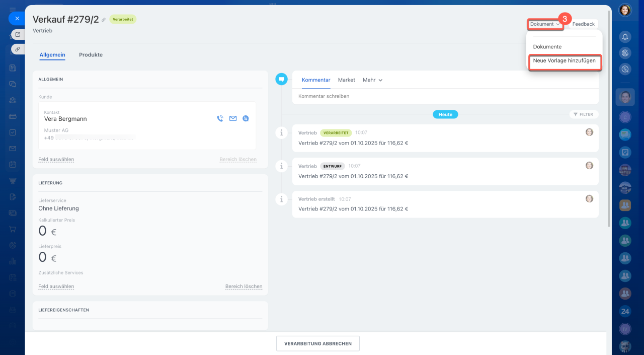
Task: Open the timeline Filter control
Action: 584,114
